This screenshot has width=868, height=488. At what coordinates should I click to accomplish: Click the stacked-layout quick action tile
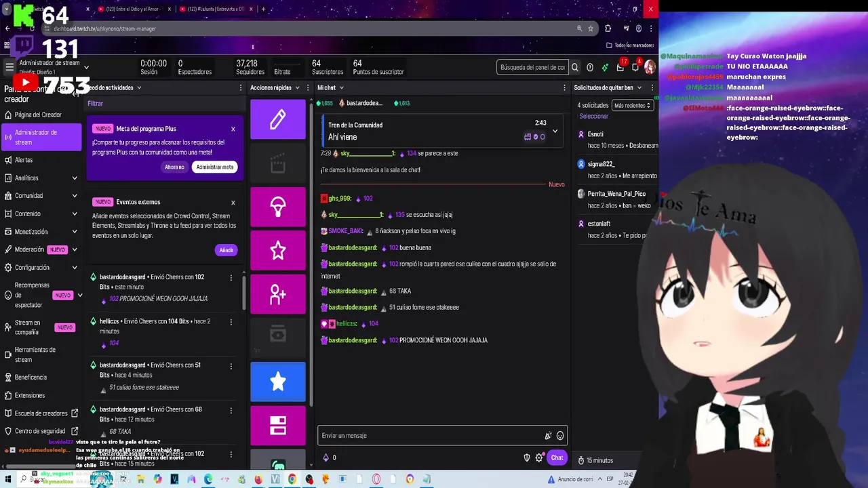(x=278, y=426)
